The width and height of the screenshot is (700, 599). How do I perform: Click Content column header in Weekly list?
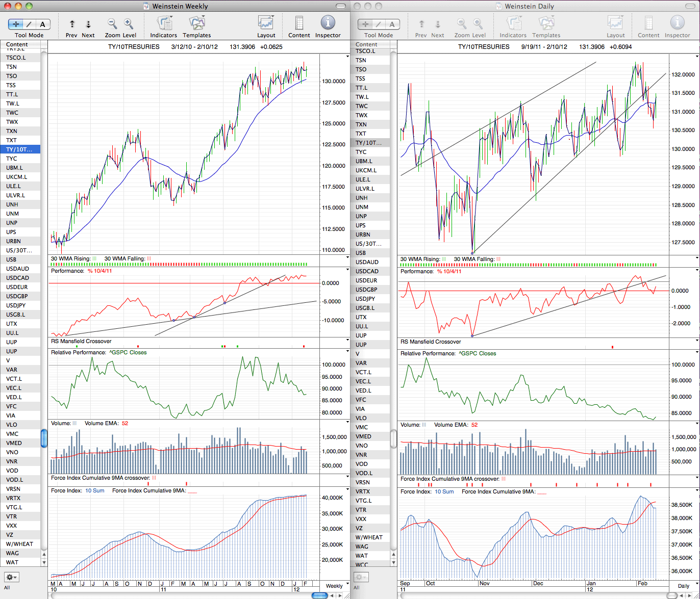point(20,44)
